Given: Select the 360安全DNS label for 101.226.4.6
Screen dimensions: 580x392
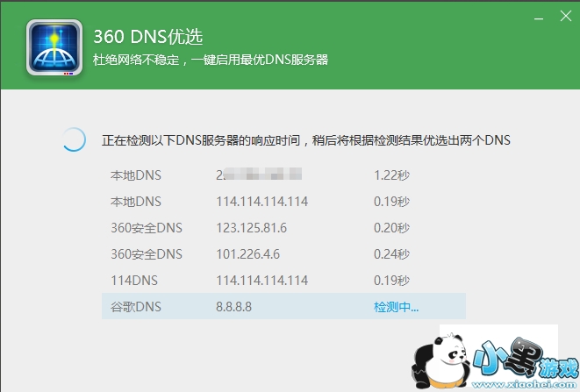Looking at the screenshot, I should point(147,254).
